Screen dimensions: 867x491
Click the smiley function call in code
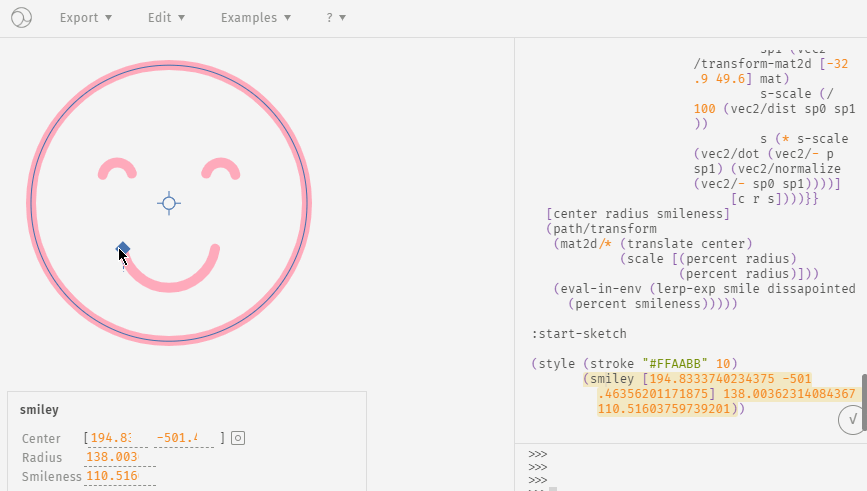coord(612,379)
